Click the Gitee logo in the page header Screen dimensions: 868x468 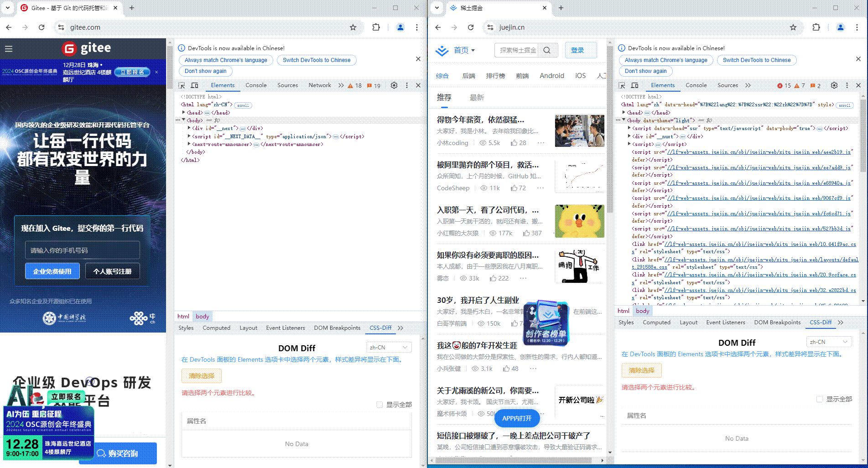[87, 48]
